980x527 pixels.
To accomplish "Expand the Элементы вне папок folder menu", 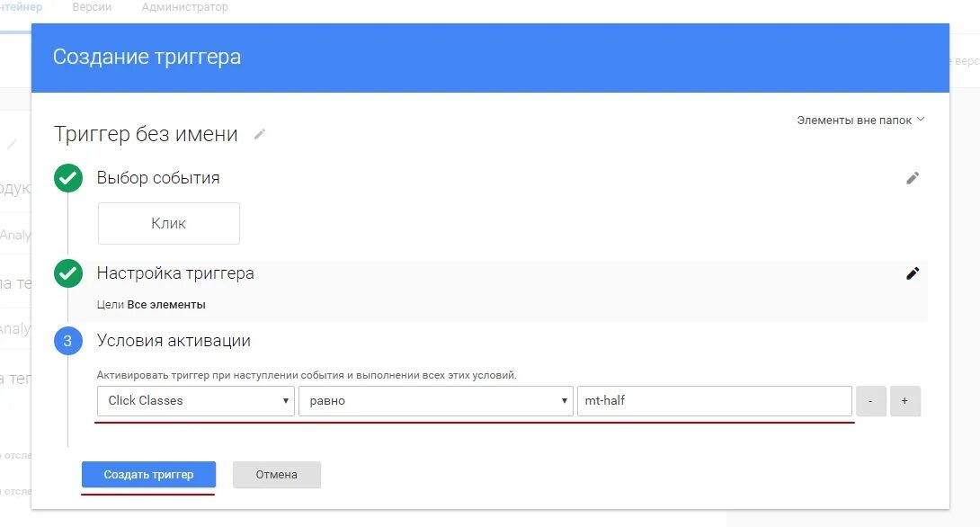I will (x=860, y=120).
